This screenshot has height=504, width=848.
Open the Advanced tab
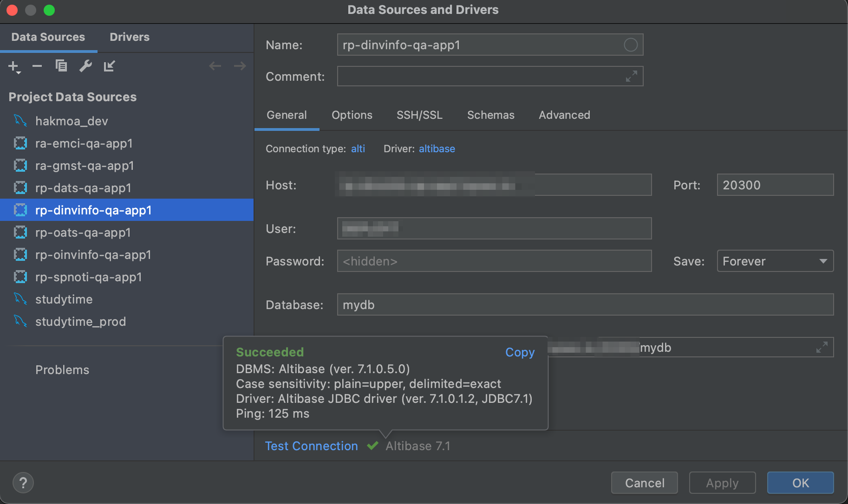564,115
